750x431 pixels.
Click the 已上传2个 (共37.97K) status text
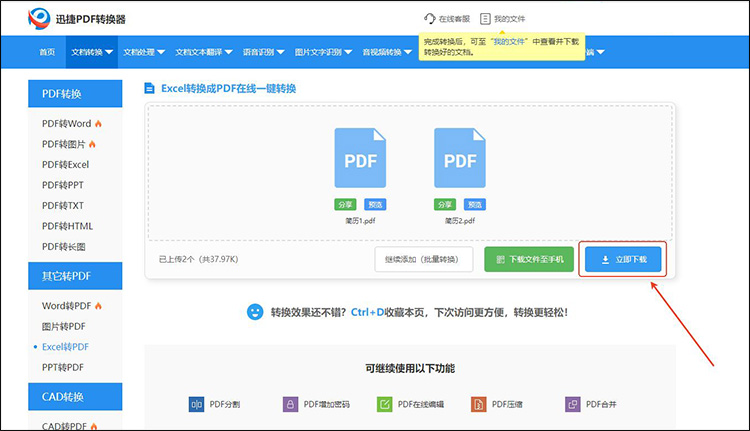coord(199,259)
